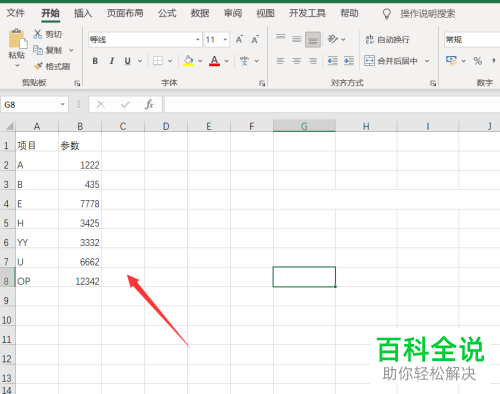Align text right in cell
The height and width of the screenshot is (394, 500).
[313, 61]
